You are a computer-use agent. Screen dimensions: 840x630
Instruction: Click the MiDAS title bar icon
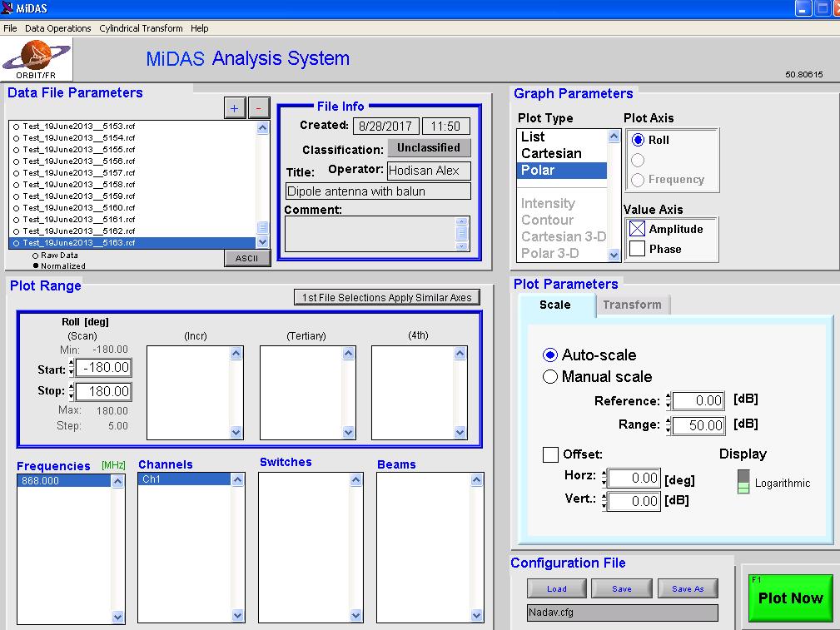click(7, 8)
